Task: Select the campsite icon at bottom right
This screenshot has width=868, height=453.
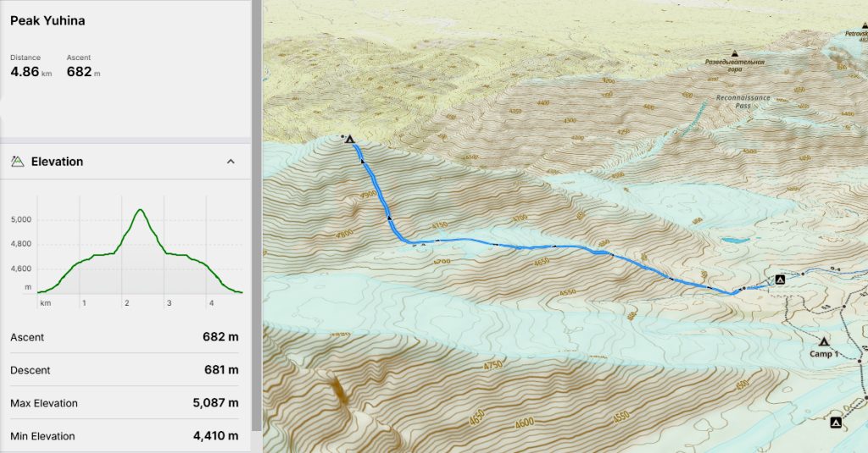Action: (x=836, y=423)
